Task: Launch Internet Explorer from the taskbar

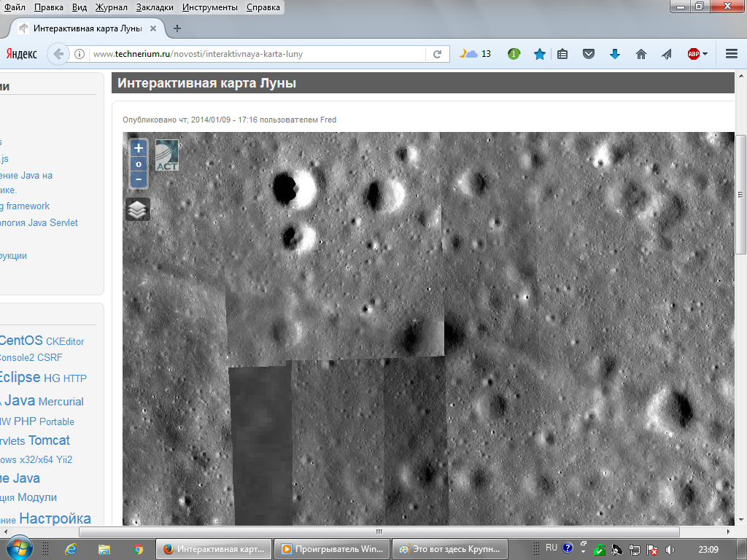Action: pyautogui.click(x=71, y=550)
